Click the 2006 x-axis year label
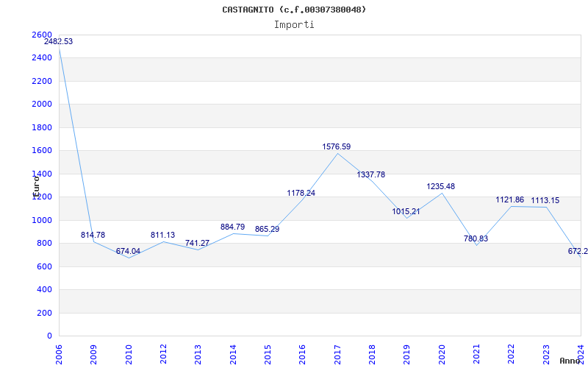The width and height of the screenshot is (588, 368). pyautogui.click(x=59, y=354)
